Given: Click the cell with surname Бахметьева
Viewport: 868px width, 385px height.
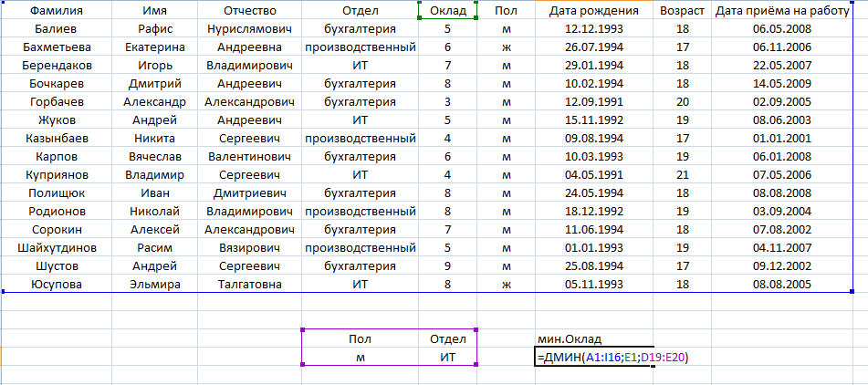Looking at the screenshot, I should pos(56,47).
